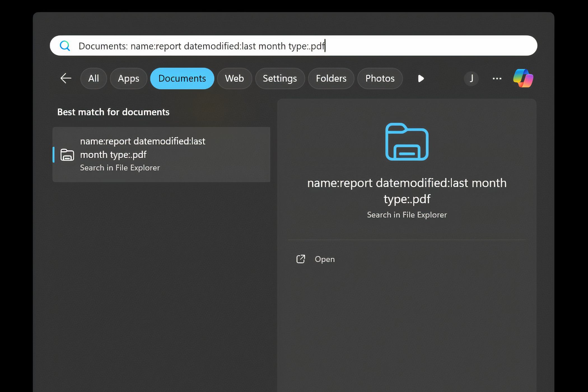Click the Open external link icon

point(300,259)
